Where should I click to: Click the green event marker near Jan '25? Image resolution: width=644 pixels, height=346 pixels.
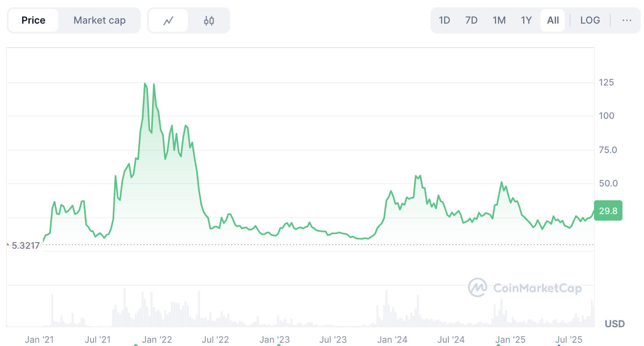(498, 345)
